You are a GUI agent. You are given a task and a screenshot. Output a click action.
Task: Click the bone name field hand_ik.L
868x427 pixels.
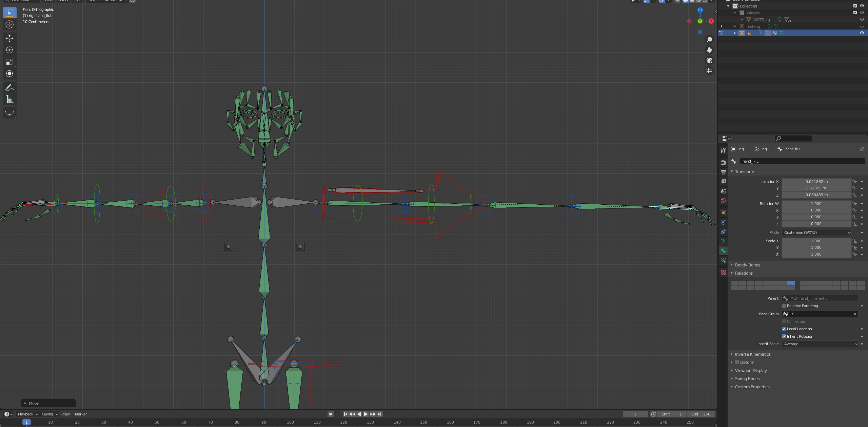(802, 161)
